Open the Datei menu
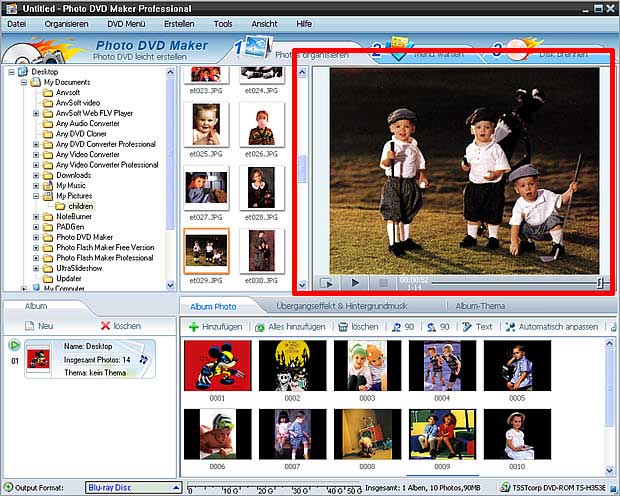The height and width of the screenshot is (496, 620). pos(17,24)
